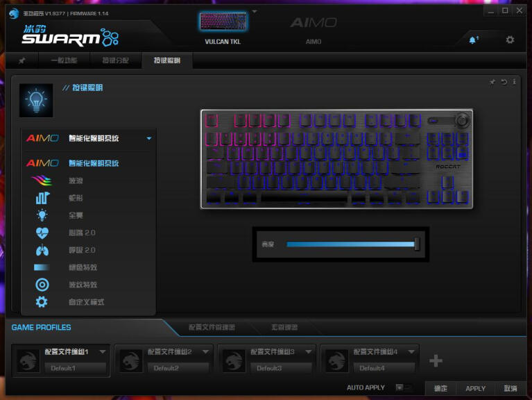
Task: Pick the Breathing 2.0 lungs icon
Action: (42, 250)
